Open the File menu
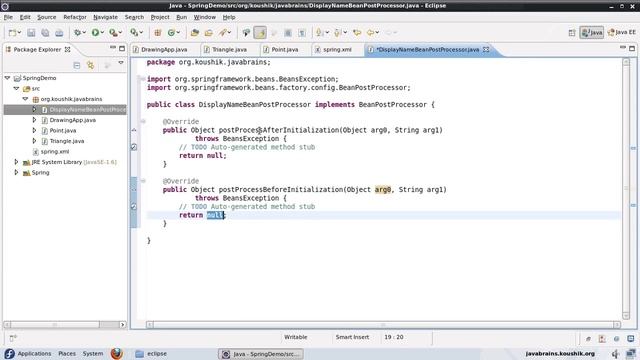Viewport: 640px width, 360px height. 8,17
